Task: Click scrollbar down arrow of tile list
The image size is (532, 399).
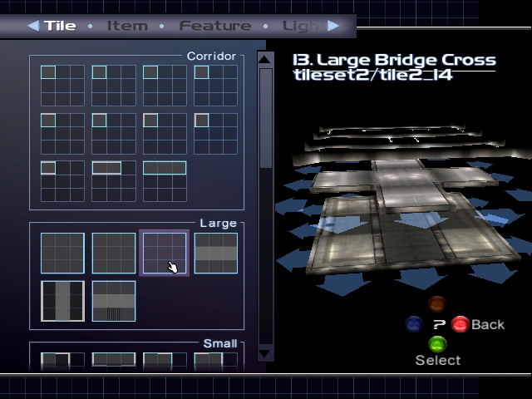Action: [264, 353]
